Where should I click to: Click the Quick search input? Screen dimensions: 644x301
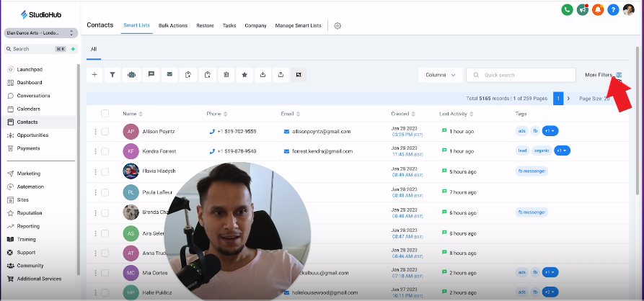[x=521, y=75]
